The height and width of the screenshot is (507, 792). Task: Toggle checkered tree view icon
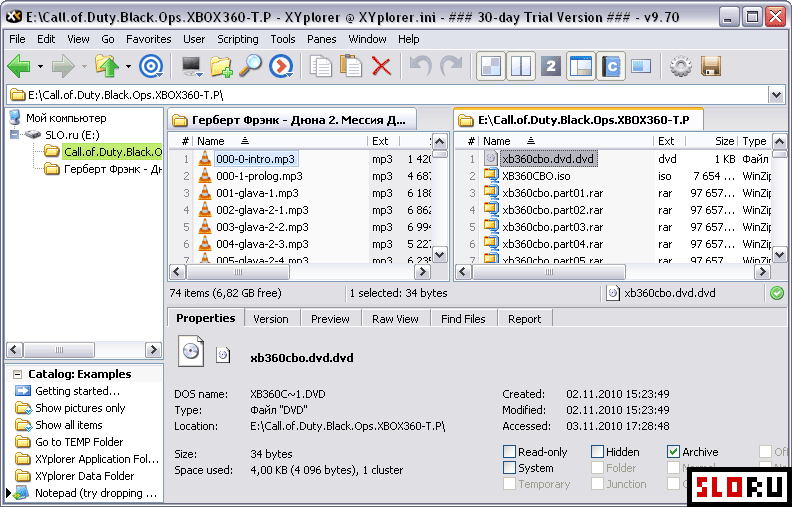[491, 66]
